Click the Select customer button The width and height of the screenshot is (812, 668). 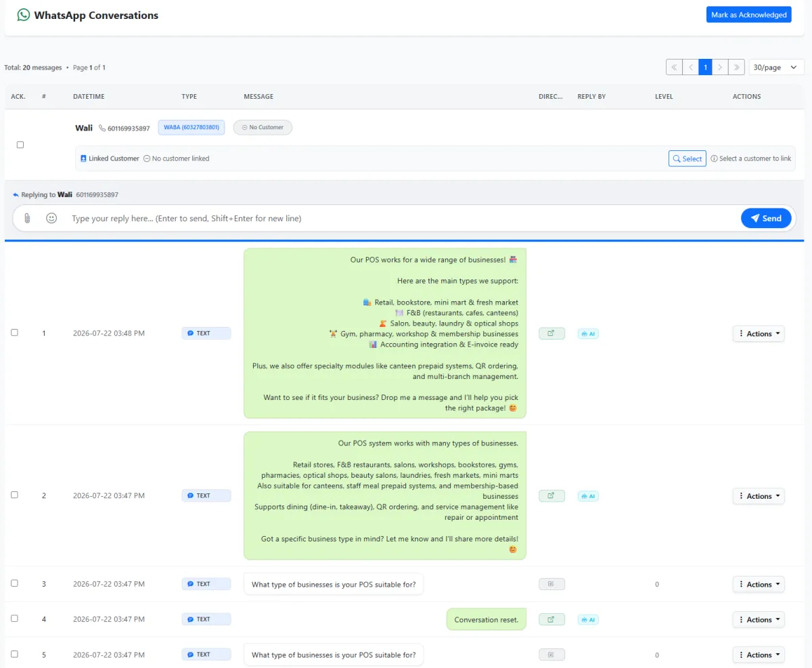coord(687,158)
